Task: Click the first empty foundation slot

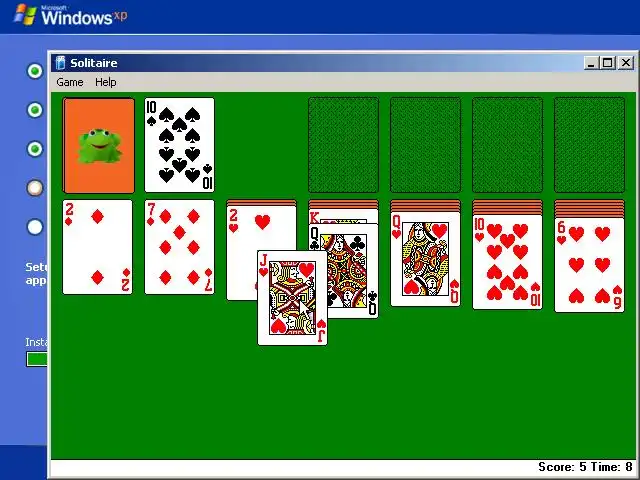Action: click(343, 145)
